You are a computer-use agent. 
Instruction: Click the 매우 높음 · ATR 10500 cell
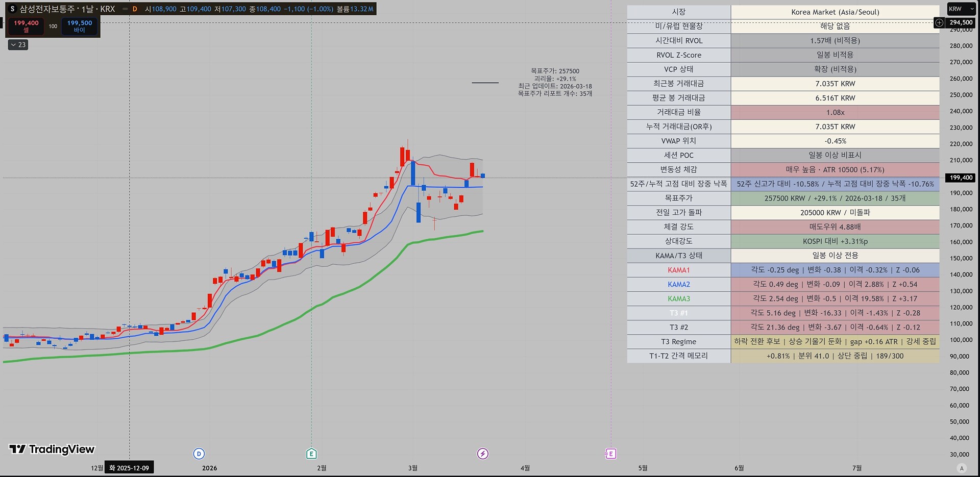pos(835,169)
